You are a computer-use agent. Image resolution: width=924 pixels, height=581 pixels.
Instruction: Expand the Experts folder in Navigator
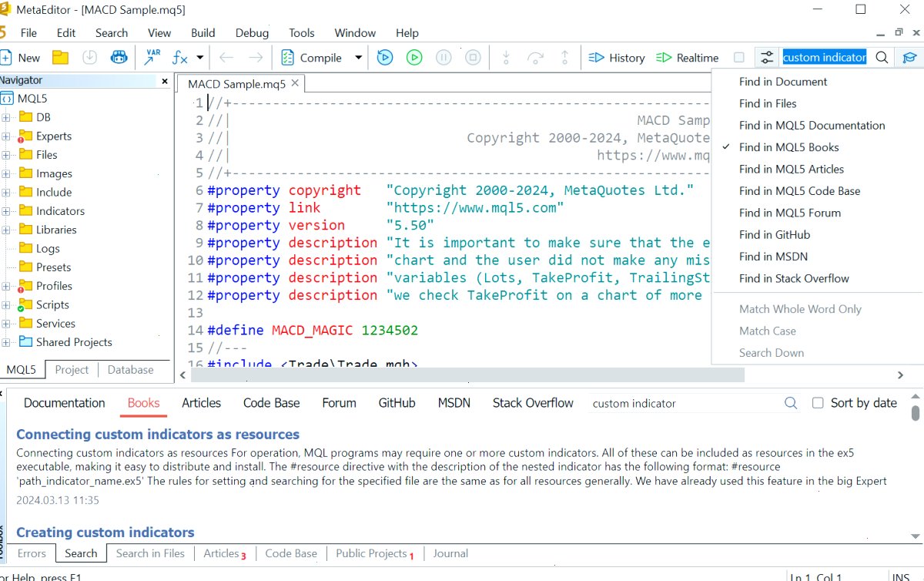click(x=6, y=136)
